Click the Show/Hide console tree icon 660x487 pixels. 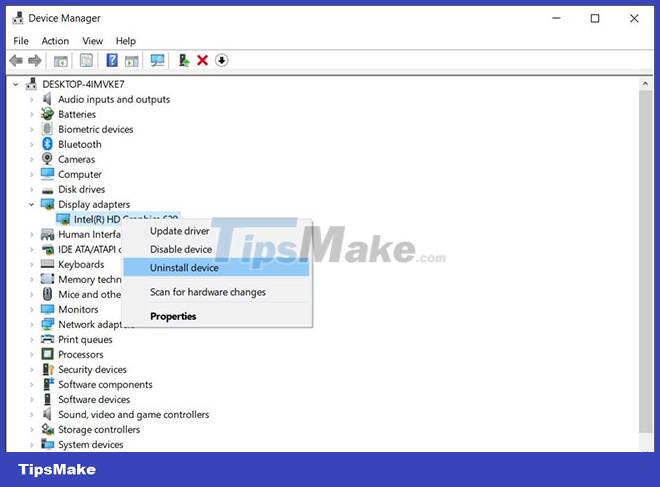61,61
